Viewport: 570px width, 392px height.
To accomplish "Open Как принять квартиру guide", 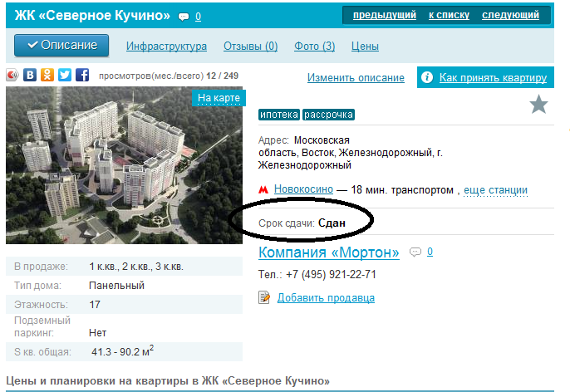I will pyautogui.click(x=493, y=78).
